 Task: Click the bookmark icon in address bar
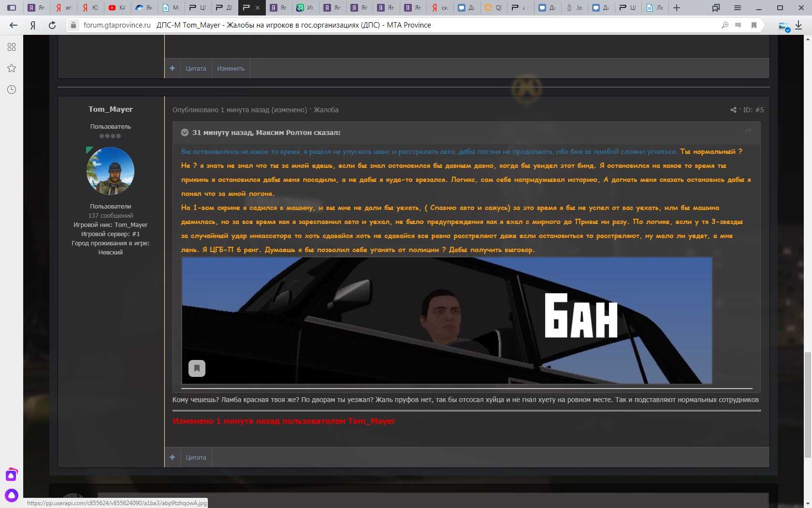coord(754,25)
